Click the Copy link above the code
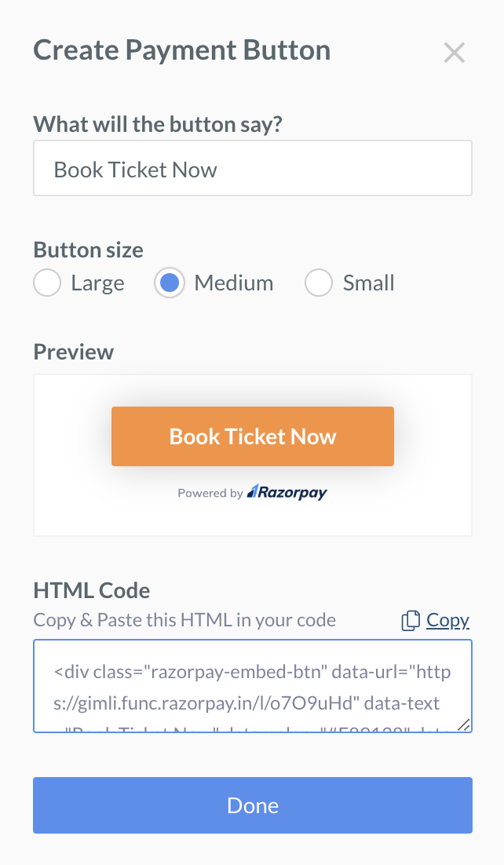This screenshot has width=504, height=865. pyautogui.click(x=447, y=621)
